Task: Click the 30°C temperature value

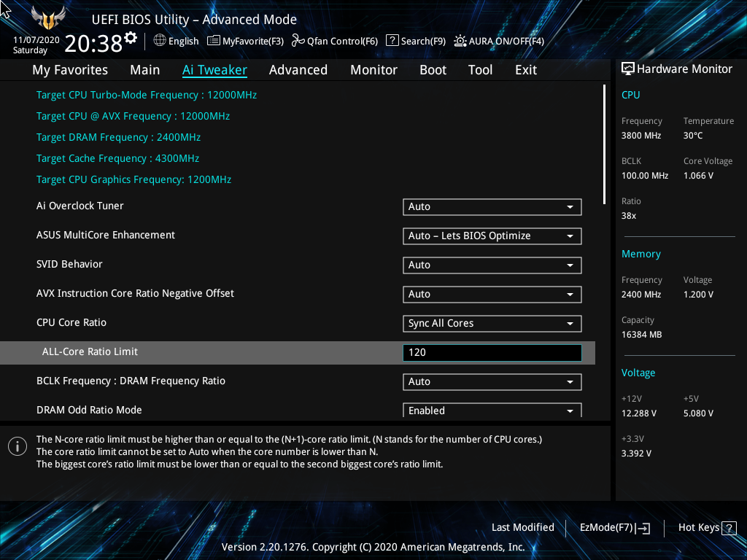Action: pyautogui.click(x=693, y=136)
